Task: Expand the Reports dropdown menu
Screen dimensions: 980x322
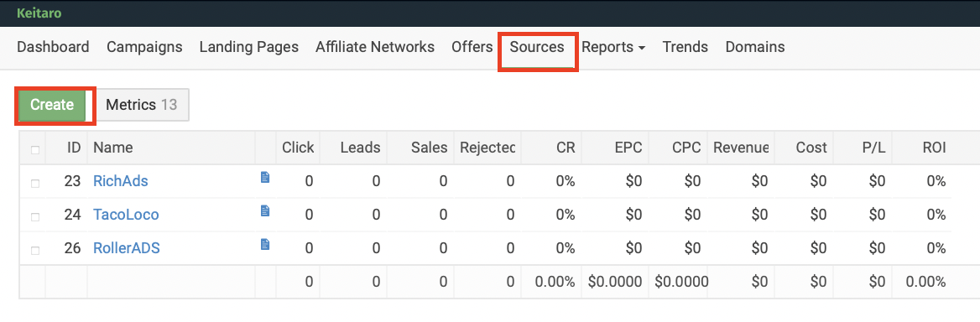Action: [x=613, y=47]
